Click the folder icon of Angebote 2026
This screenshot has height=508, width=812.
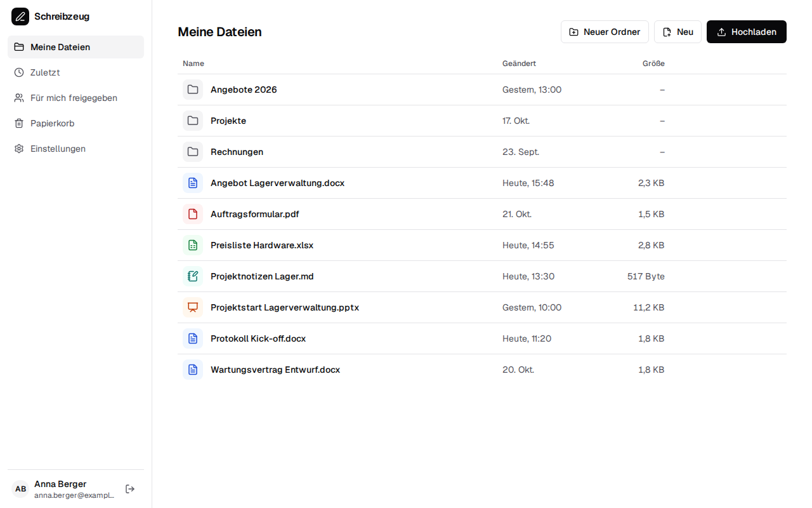193,90
